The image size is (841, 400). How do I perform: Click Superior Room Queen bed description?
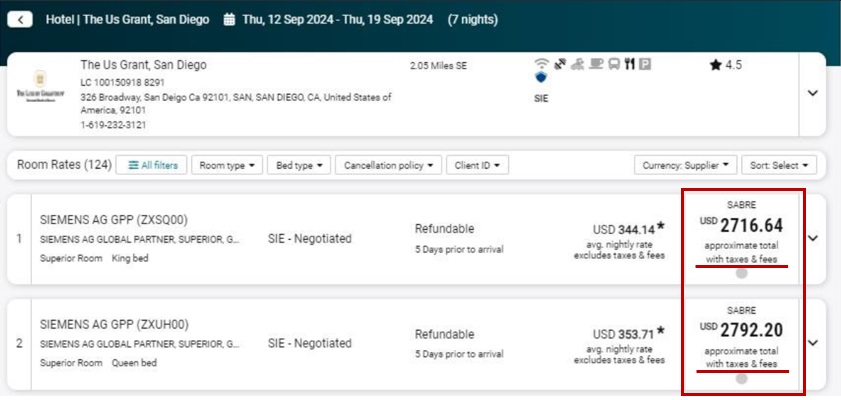pyautogui.click(x=98, y=363)
